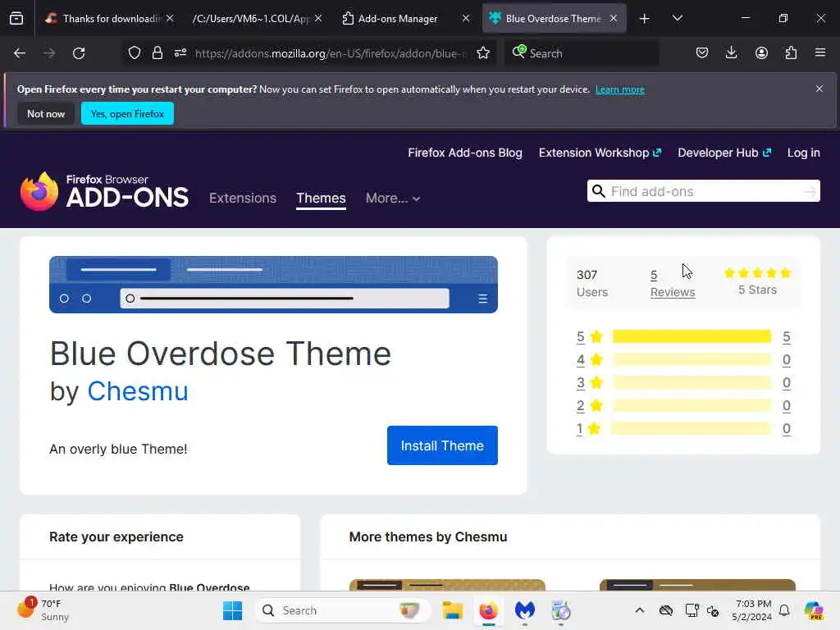
Task: Open Extension Workshop link
Action: [x=600, y=153]
